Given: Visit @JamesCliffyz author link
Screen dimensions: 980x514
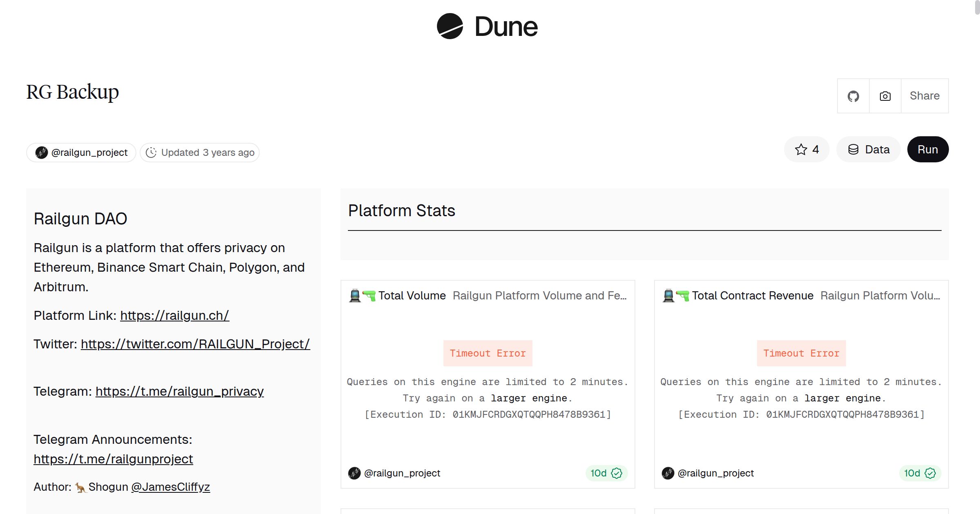Looking at the screenshot, I should pyautogui.click(x=170, y=487).
